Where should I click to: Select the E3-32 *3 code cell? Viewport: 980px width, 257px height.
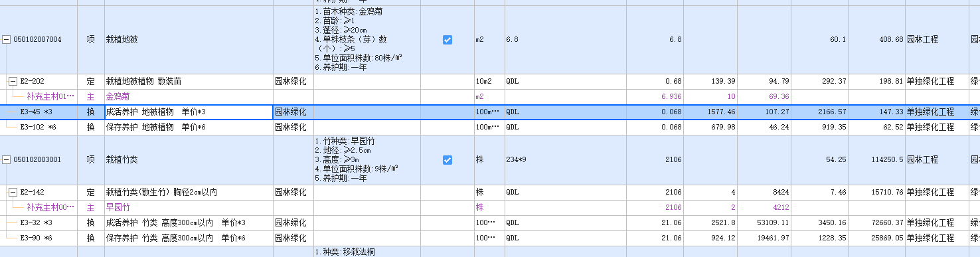[x=37, y=222]
